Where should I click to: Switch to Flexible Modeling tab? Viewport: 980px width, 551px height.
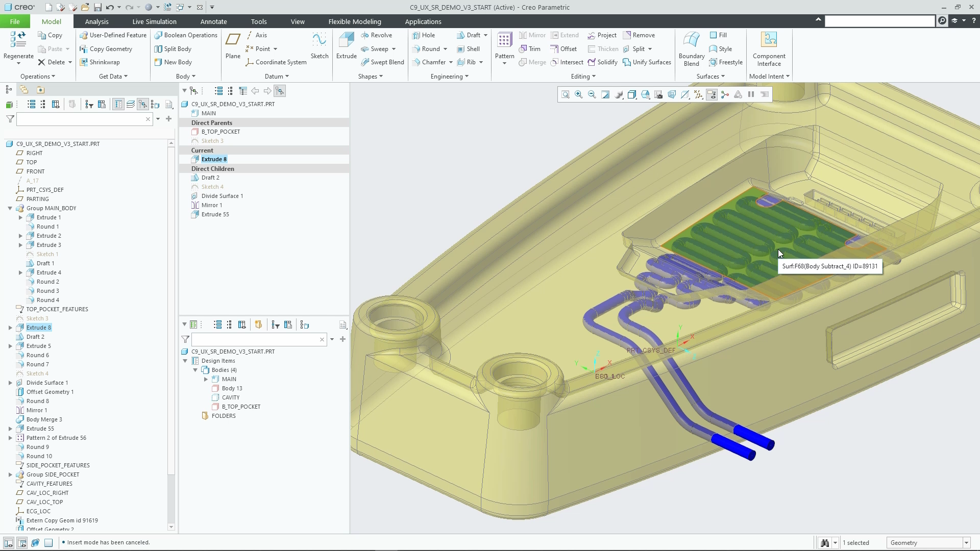tap(355, 21)
